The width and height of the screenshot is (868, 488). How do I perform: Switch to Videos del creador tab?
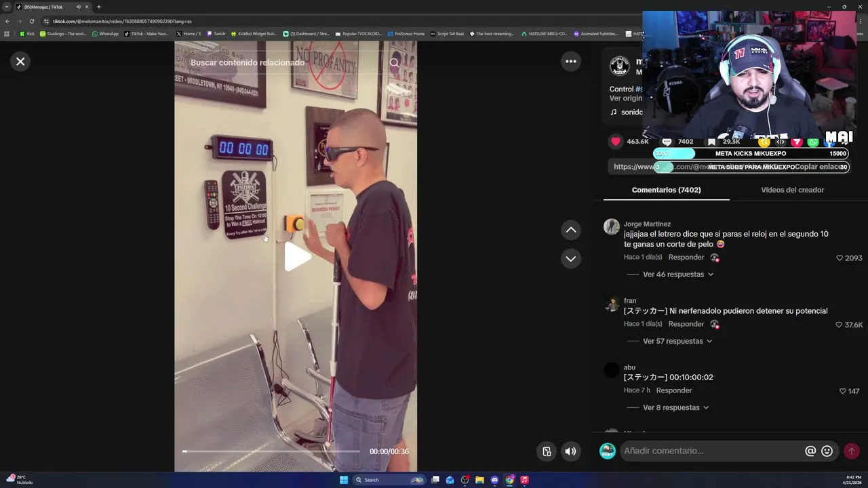coord(792,190)
